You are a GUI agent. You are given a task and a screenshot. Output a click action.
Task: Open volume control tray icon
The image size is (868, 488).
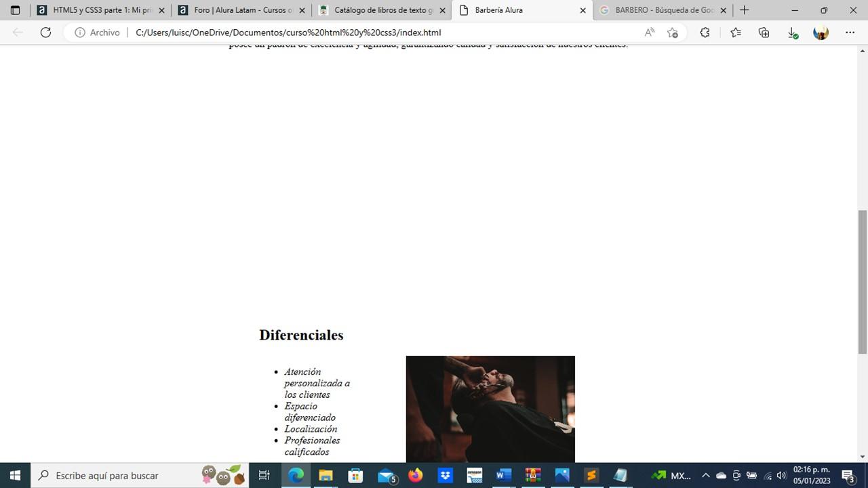tap(782, 475)
